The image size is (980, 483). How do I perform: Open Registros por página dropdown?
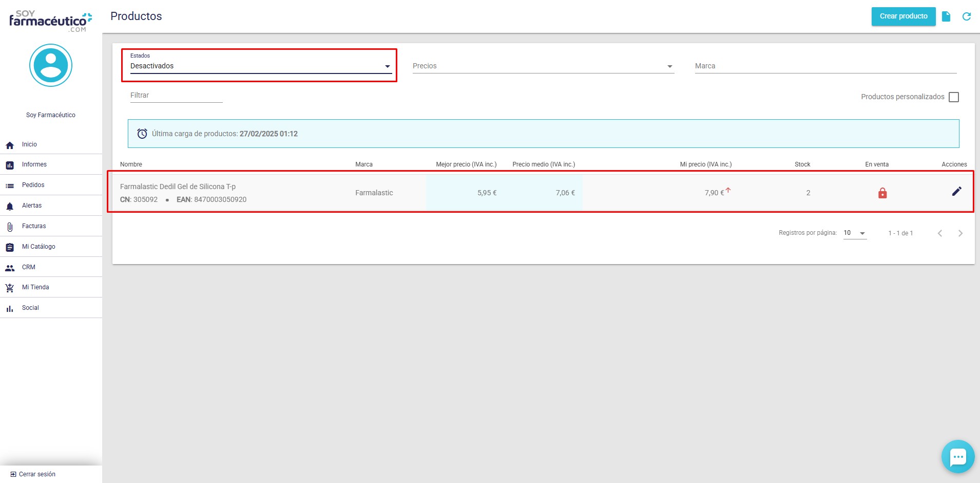pos(855,233)
